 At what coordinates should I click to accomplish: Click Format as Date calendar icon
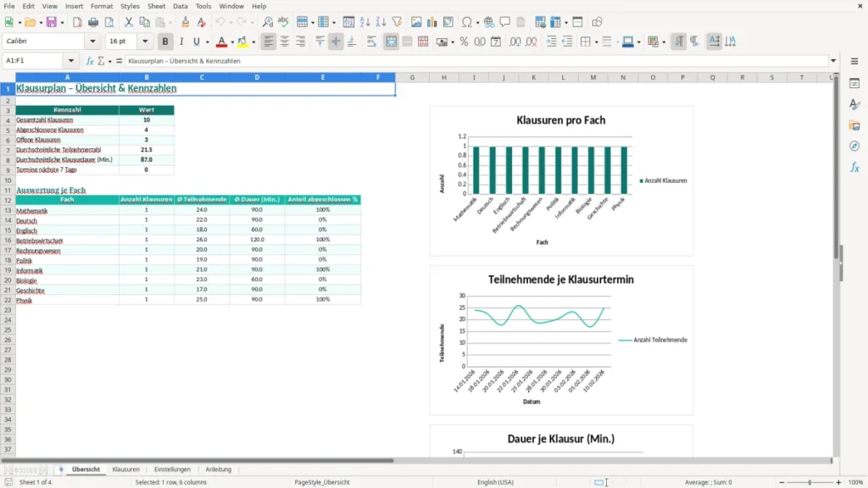tap(496, 42)
